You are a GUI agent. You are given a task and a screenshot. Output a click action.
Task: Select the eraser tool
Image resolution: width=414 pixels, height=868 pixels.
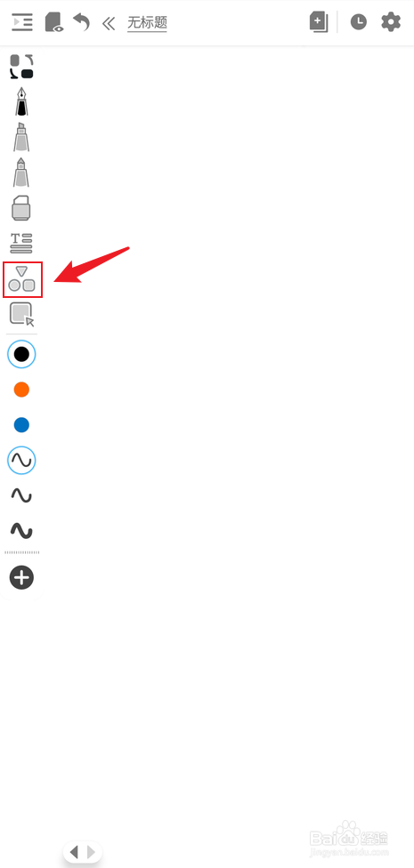[21, 207]
